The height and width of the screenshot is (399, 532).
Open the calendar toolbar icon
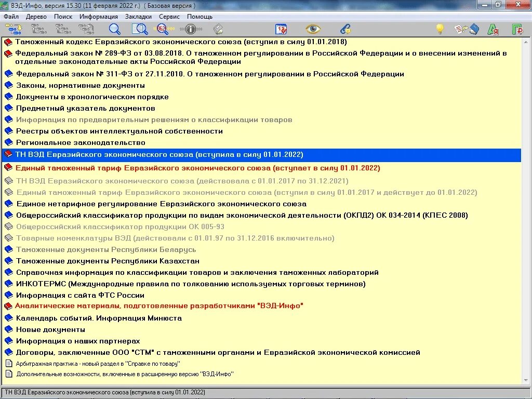tap(281, 29)
